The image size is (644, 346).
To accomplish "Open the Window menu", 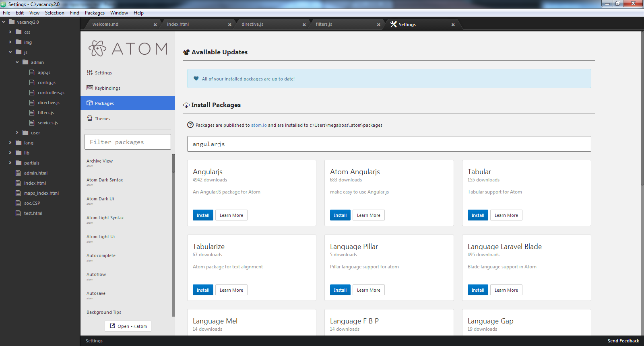I will click(119, 13).
